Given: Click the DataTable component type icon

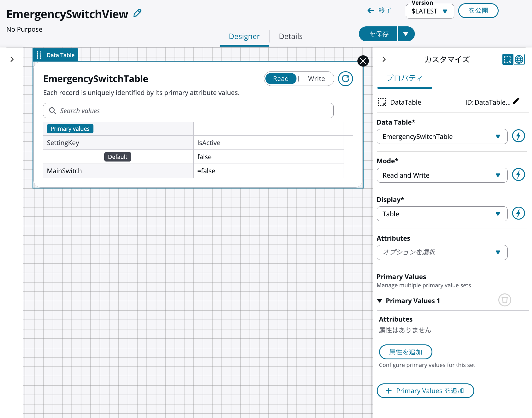Looking at the screenshot, I should (382, 102).
